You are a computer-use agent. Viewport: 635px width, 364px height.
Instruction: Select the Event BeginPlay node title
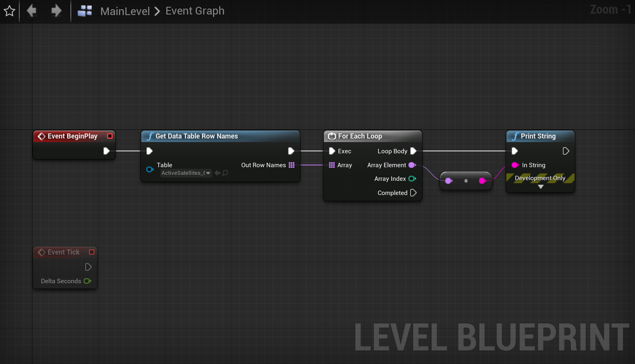pyautogui.click(x=72, y=136)
